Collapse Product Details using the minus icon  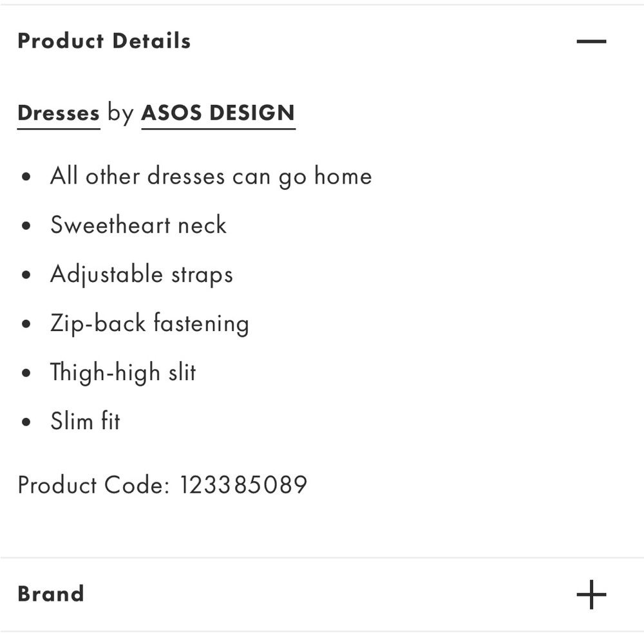[591, 41]
